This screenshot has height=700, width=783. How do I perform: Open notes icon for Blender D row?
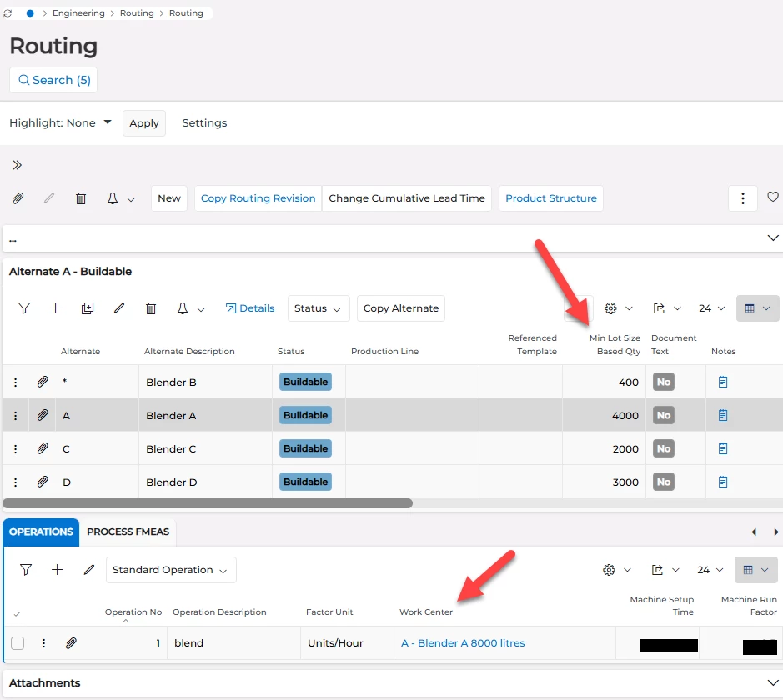coord(723,482)
